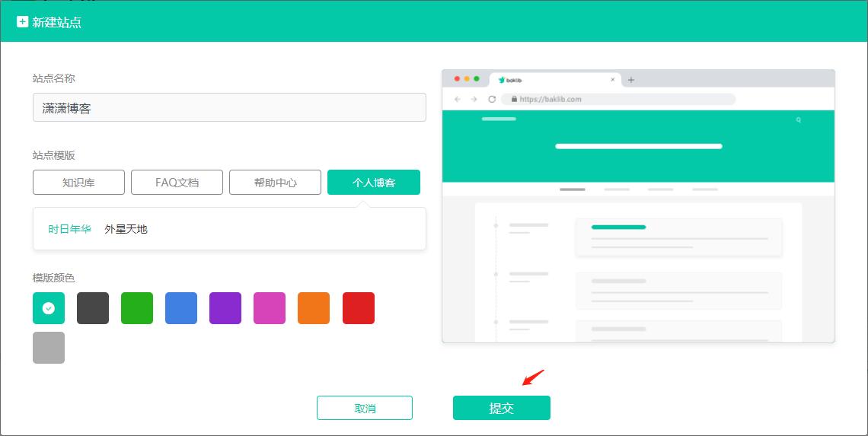This screenshot has width=868, height=436.
Task: Choose the 外星天地 theme
Action: pyautogui.click(x=126, y=229)
